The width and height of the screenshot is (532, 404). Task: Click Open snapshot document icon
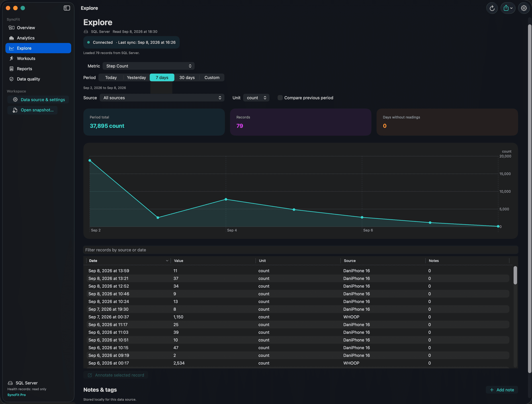tap(15, 110)
